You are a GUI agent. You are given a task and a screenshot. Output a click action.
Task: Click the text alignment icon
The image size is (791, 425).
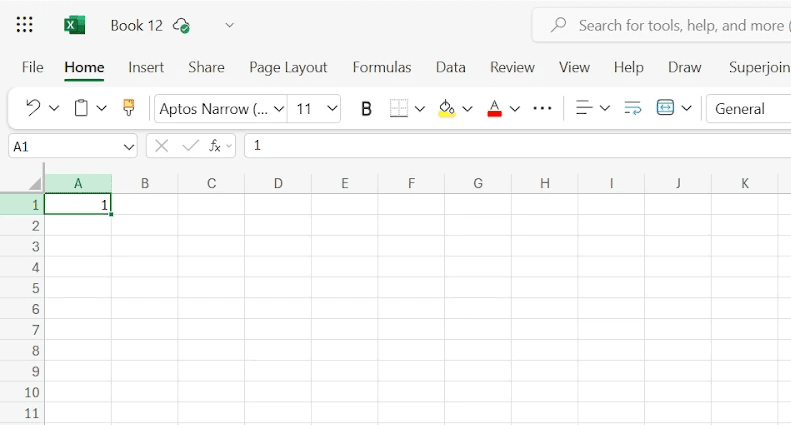584,108
